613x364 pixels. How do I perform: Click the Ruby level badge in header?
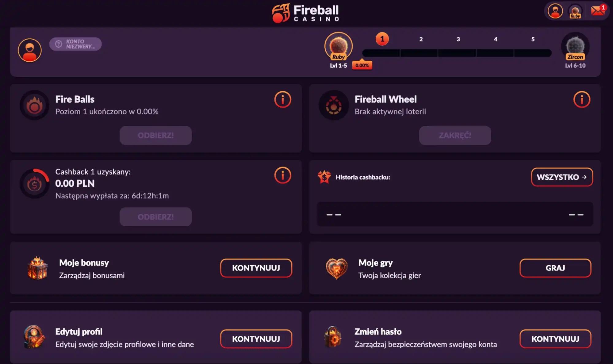[x=575, y=12]
